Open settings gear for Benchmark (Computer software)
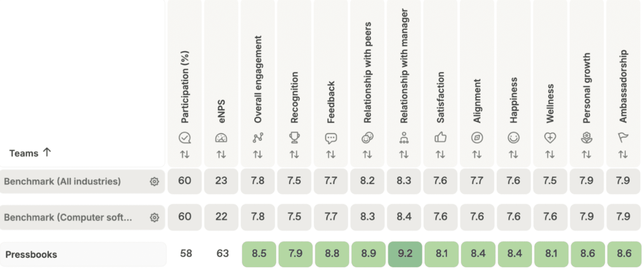Screen dimensions: 644x271 tap(154, 217)
